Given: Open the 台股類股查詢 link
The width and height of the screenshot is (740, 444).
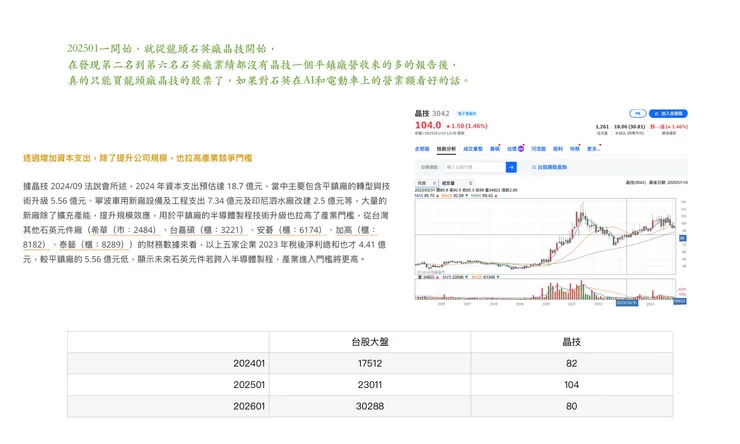Looking at the screenshot, I should click(552, 167).
